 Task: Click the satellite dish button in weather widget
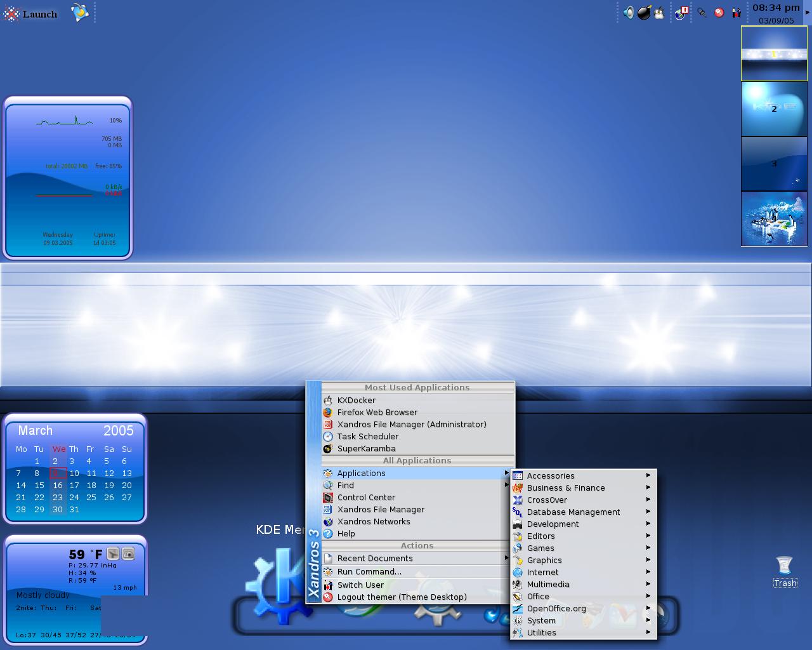(x=113, y=554)
